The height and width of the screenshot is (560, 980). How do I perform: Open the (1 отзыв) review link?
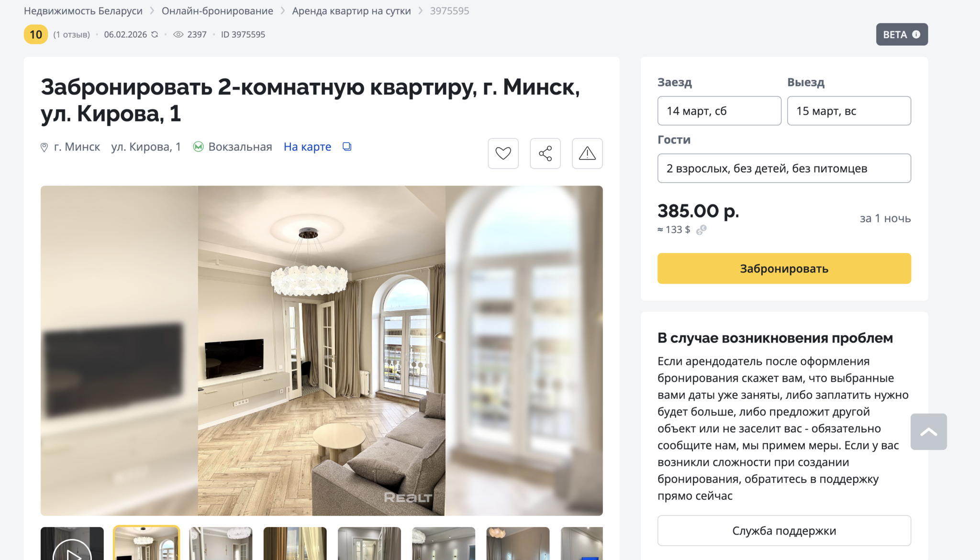pos(71,34)
